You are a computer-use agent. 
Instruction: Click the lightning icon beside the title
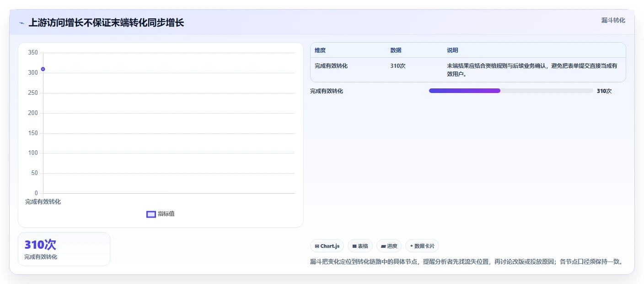tap(22, 23)
